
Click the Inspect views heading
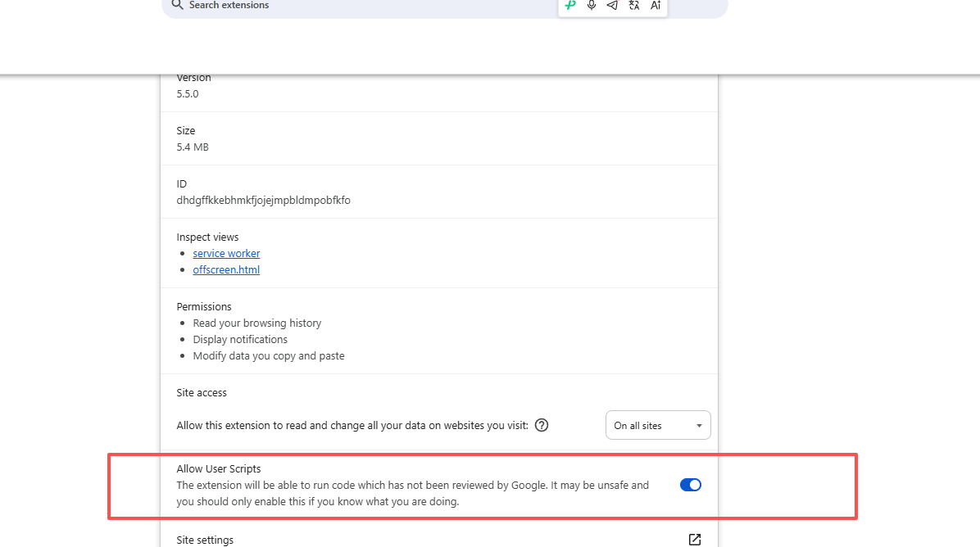(x=207, y=237)
